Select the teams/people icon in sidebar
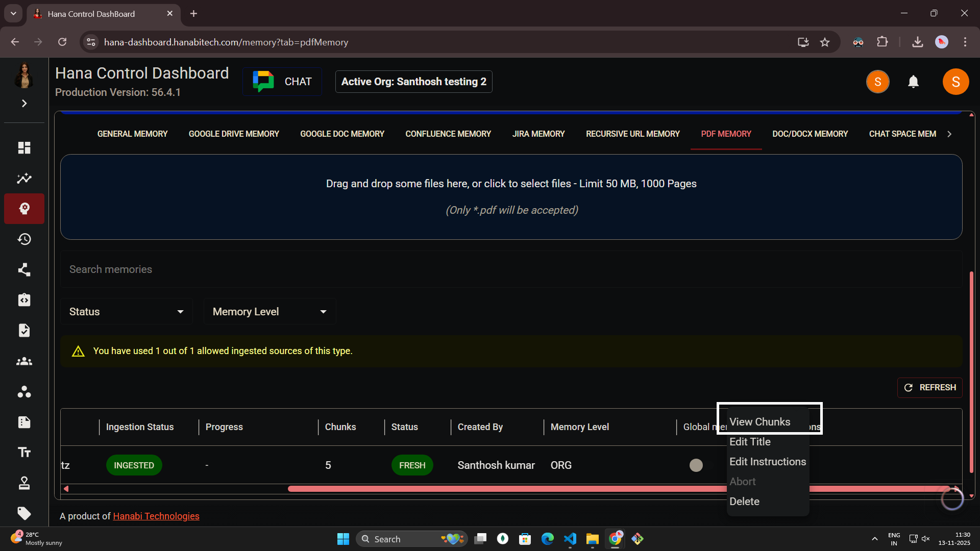This screenshot has height=551, width=980. click(x=24, y=361)
